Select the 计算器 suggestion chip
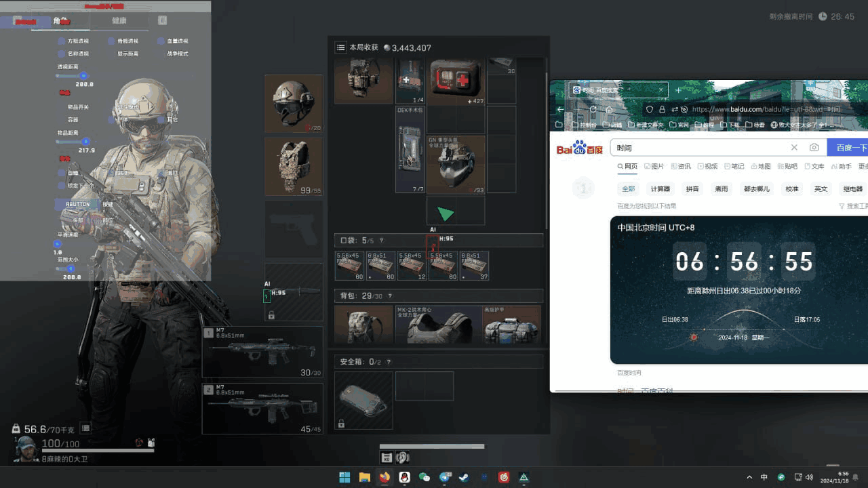 point(660,189)
